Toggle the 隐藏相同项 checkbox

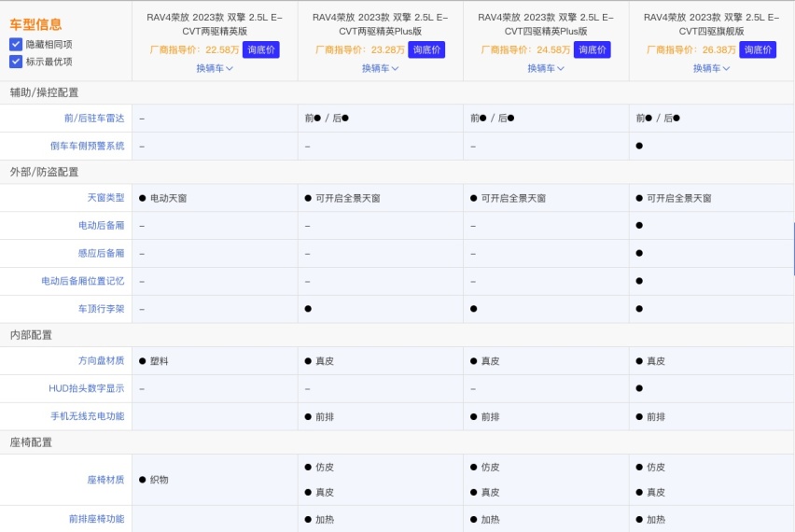click(x=16, y=44)
